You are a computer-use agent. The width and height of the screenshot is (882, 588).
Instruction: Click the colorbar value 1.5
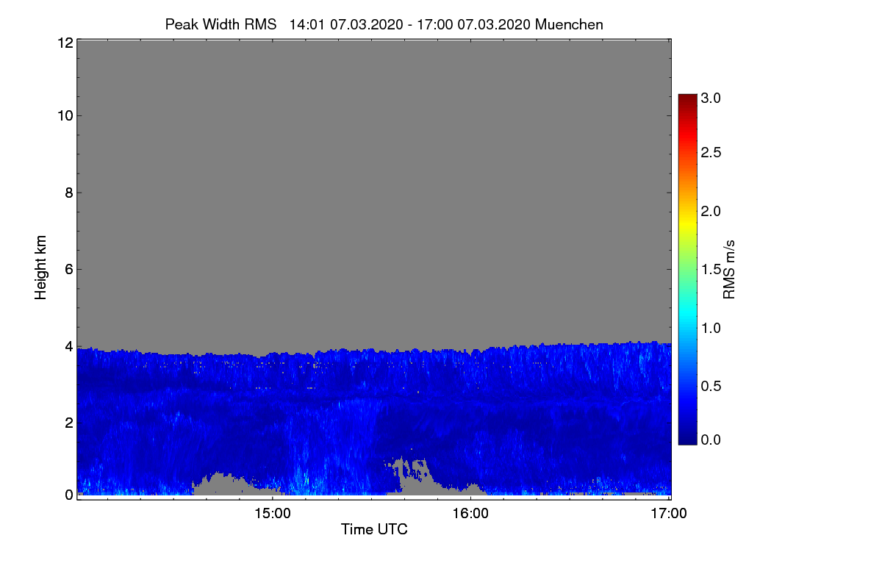(x=711, y=270)
